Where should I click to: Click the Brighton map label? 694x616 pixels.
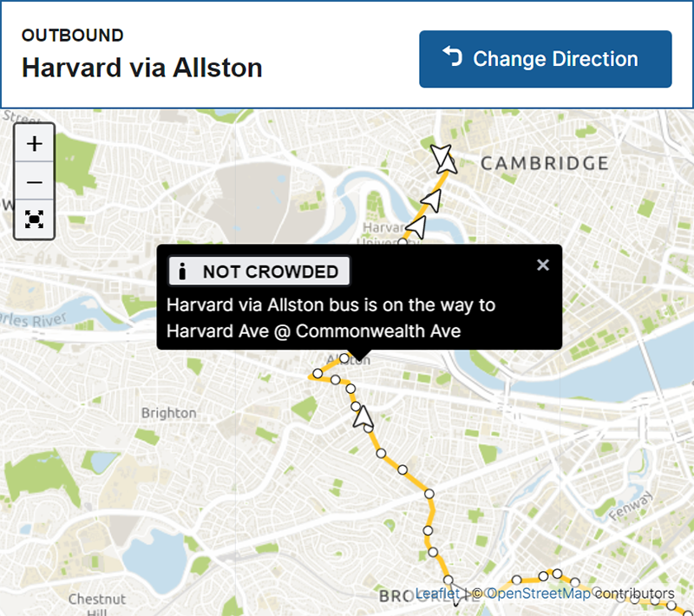168,413
